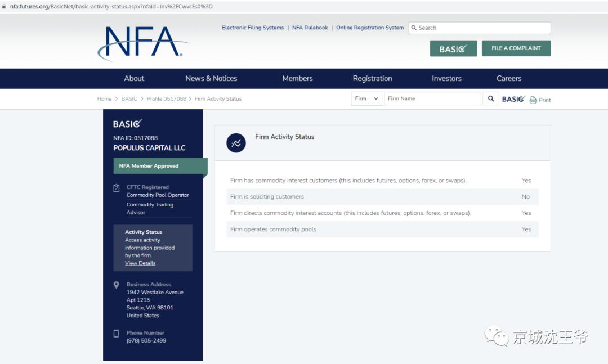
Task: Click the Firm has commodity interest customers row
Action: point(382,181)
